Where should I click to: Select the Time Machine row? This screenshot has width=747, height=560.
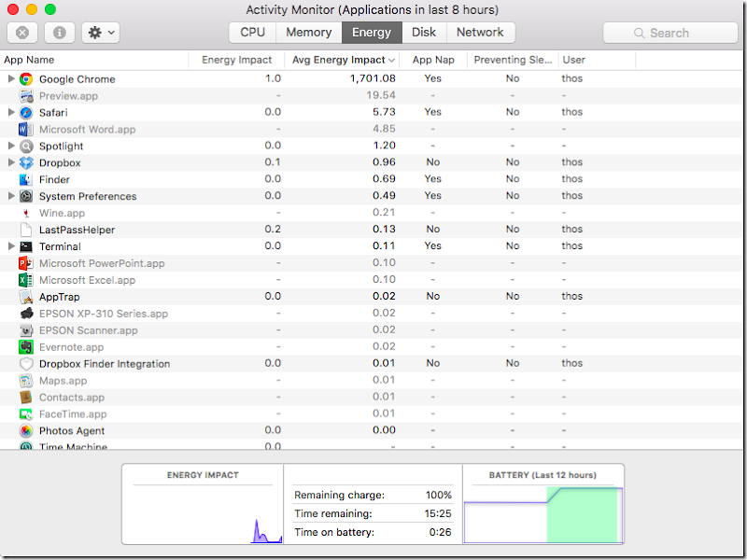pyautogui.click(x=373, y=446)
